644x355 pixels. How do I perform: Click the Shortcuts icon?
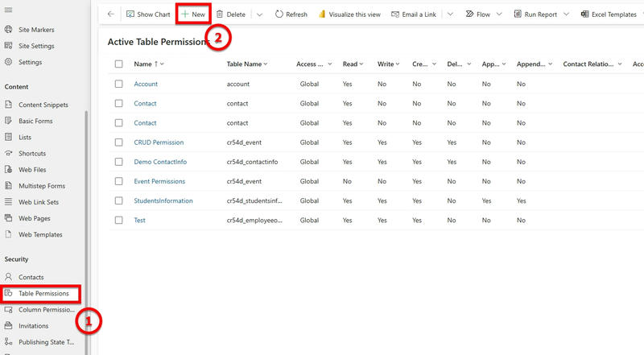pos(8,153)
